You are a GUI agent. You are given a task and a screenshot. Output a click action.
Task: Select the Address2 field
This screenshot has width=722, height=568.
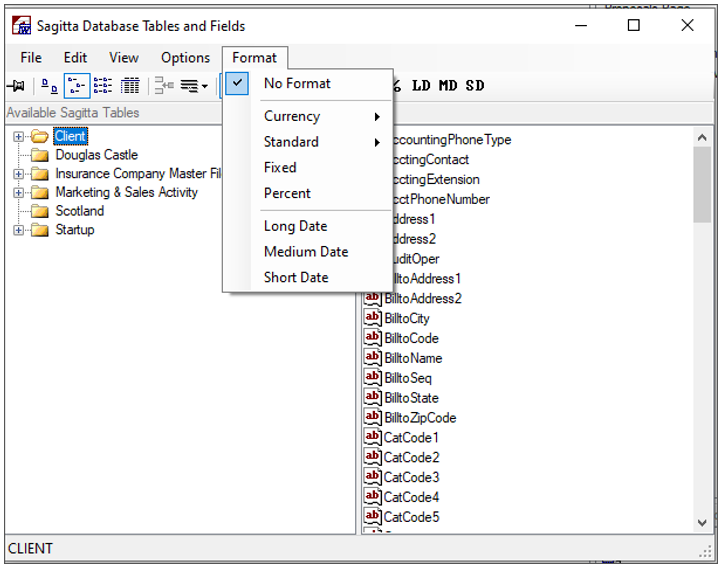click(x=414, y=239)
